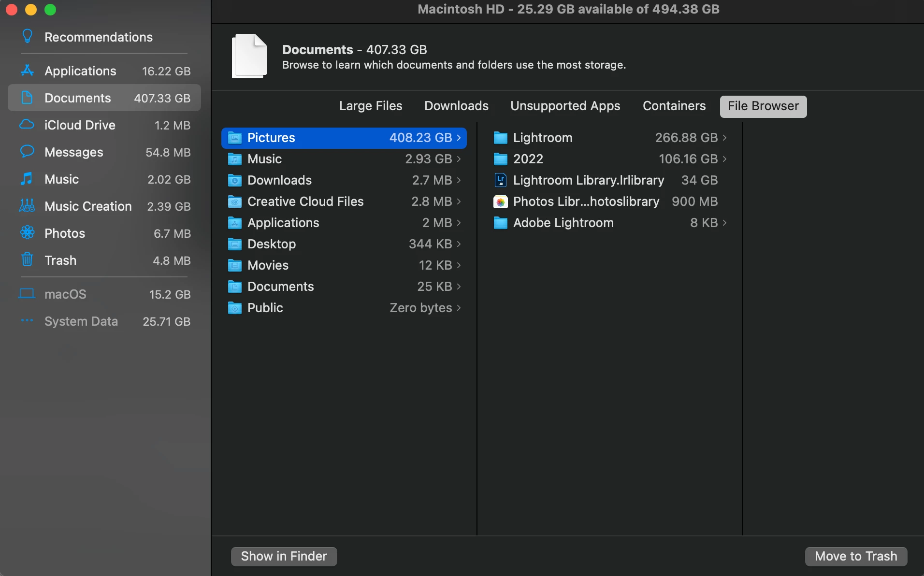Expand the Downloads folder chevron
The image size is (924, 576).
point(459,180)
